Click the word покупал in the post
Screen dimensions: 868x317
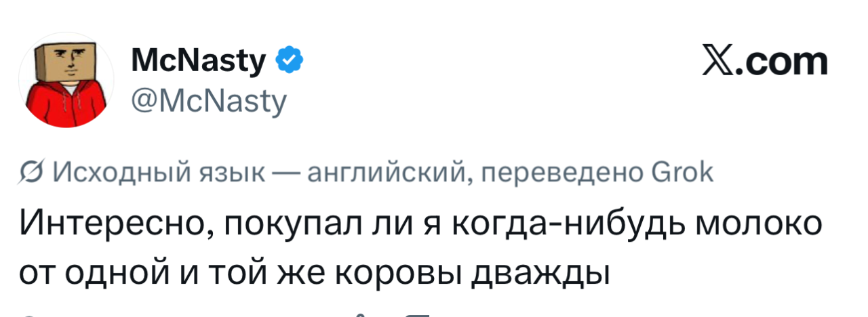tap(294, 223)
